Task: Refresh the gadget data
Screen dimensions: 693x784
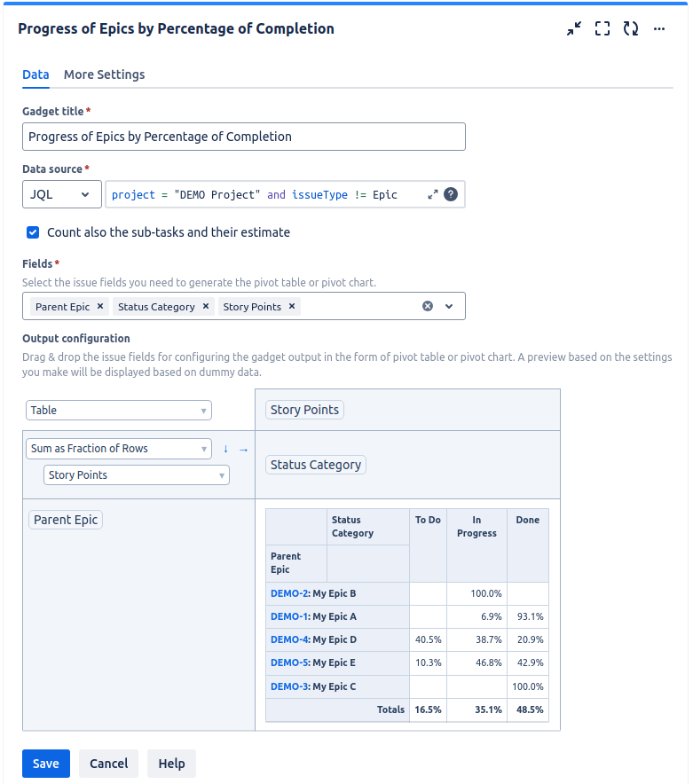Action: click(x=631, y=28)
